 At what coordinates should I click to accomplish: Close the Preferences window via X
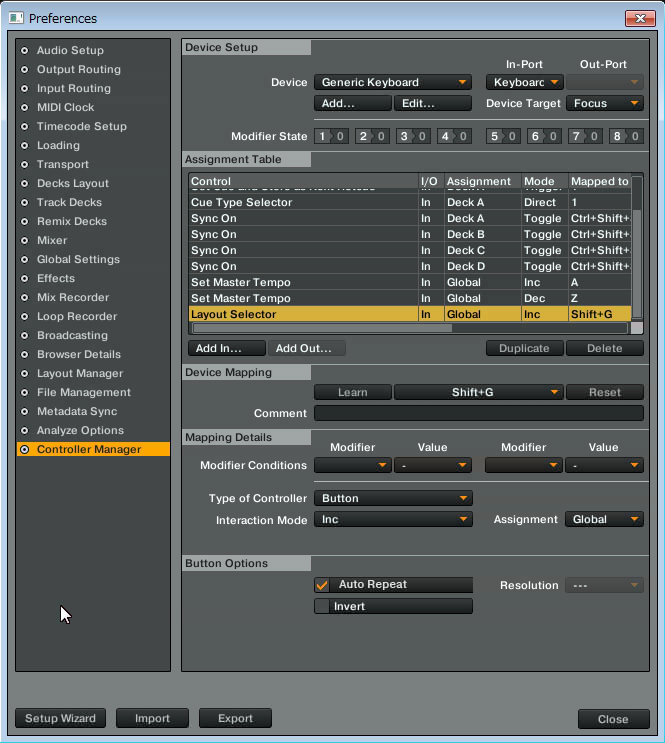(x=640, y=18)
